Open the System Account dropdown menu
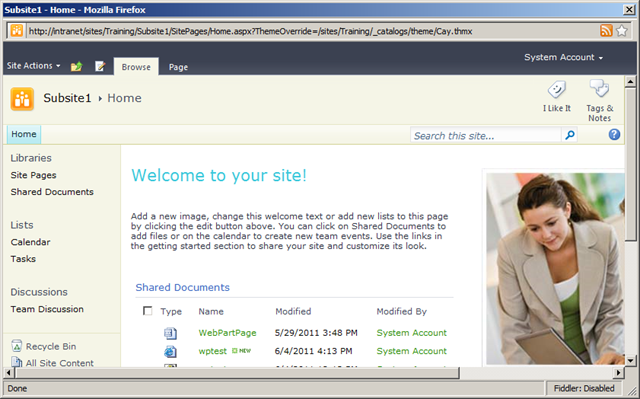This screenshot has height=399, width=640. tap(563, 58)
